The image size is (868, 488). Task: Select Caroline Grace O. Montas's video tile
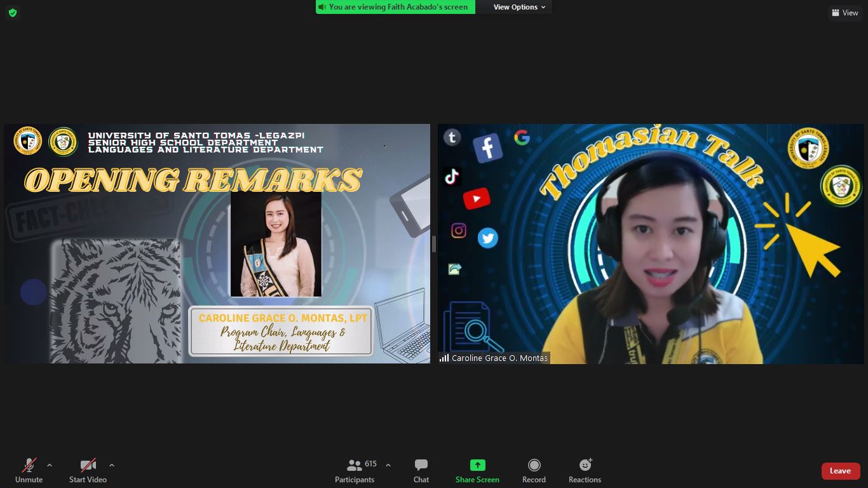point(650,244)
